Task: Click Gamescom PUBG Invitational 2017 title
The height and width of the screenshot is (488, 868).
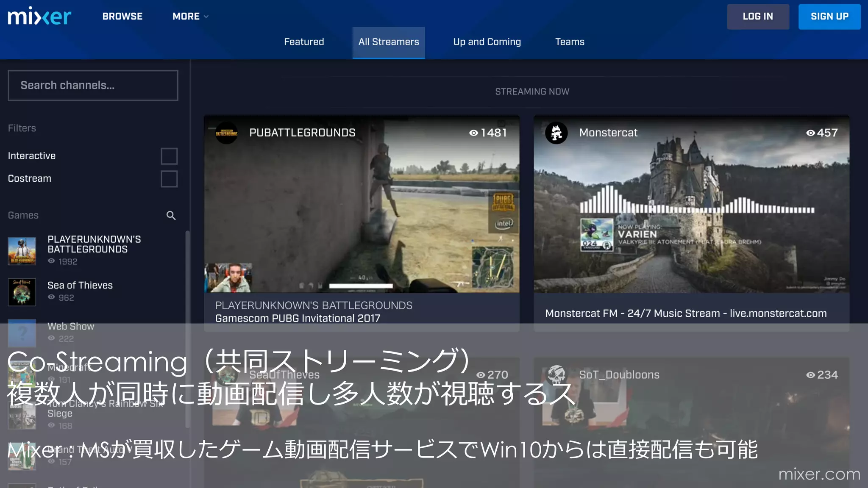Action: pos(298,318)
